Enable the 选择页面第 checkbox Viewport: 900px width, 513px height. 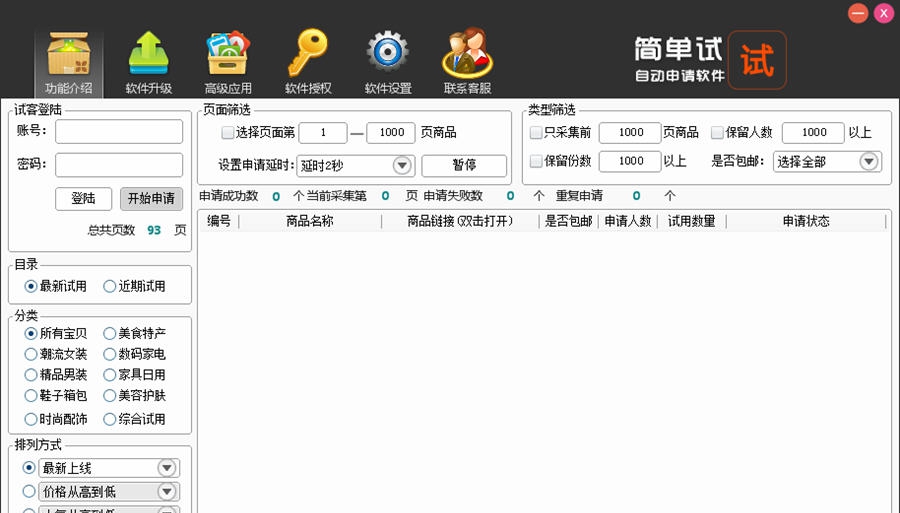(227, 133)
